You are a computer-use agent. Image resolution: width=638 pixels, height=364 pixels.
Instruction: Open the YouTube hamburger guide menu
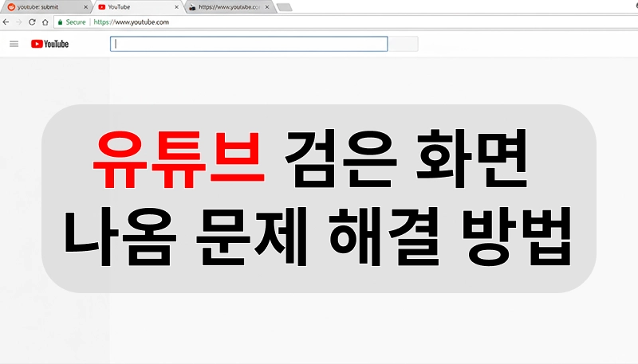[14, 44]
